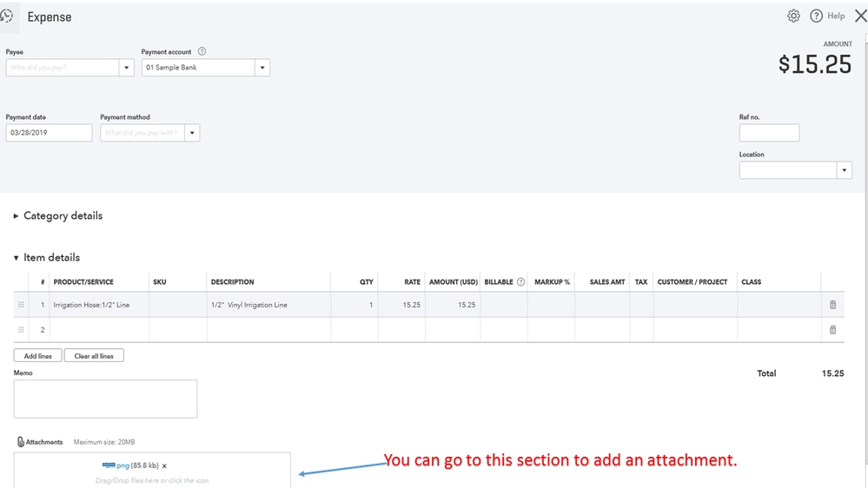Delete line 1 with trash icon
Viewport: 868px width, 488px height.
pos(832,305)
